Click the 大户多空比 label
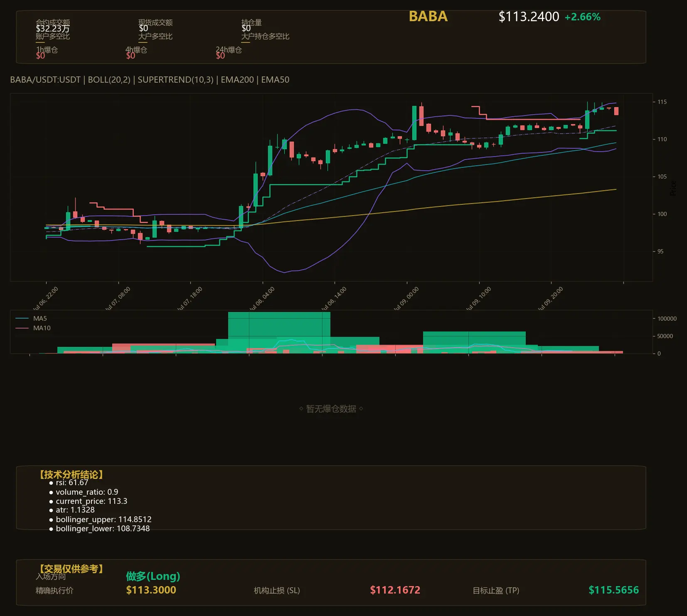The image size is (687, 616). pyautogui.click(x=155, y=36)
